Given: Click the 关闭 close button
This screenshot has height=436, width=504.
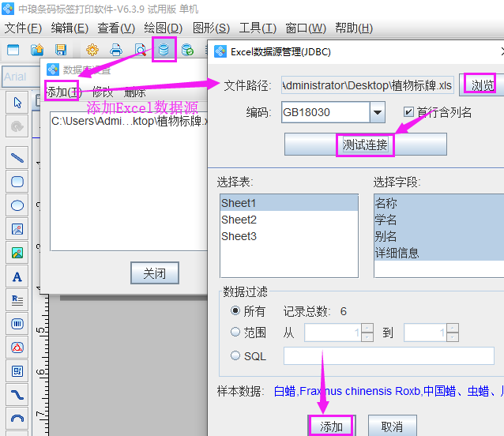Looking at the screenshot, I should 155,273.
